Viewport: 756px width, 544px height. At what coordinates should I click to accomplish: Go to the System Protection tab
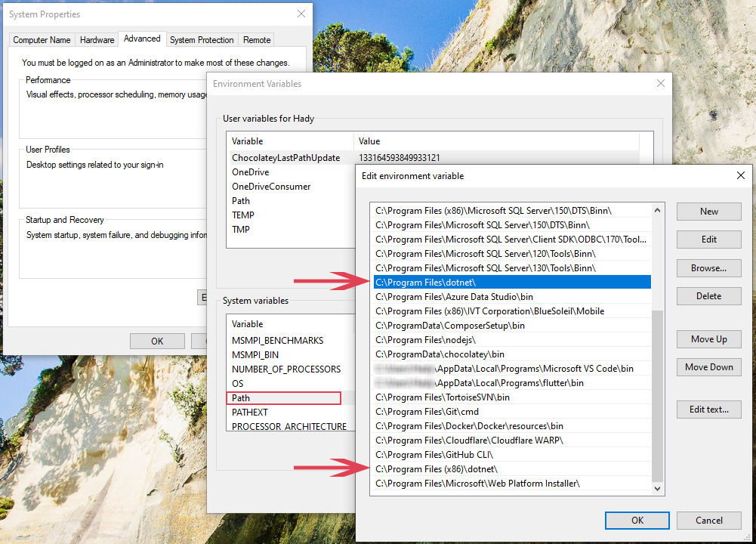pyautogui.click(x=202, y=40)
